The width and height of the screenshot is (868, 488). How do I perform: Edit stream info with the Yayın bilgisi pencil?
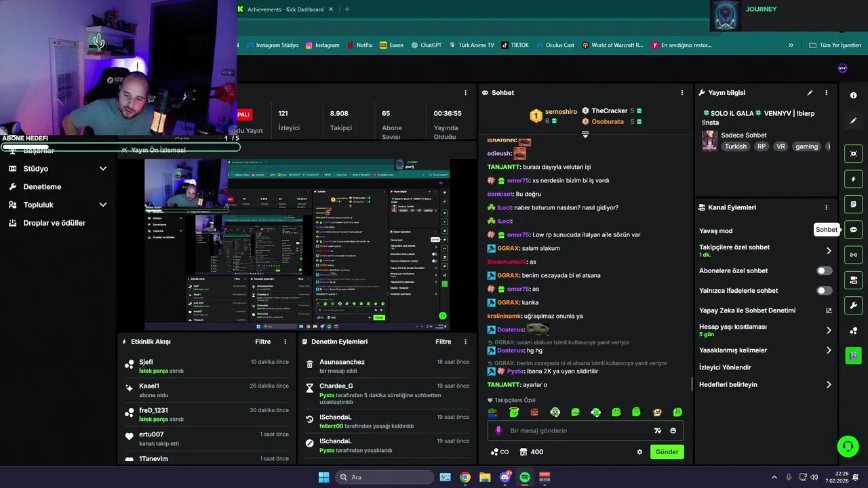tap(810, 93)
